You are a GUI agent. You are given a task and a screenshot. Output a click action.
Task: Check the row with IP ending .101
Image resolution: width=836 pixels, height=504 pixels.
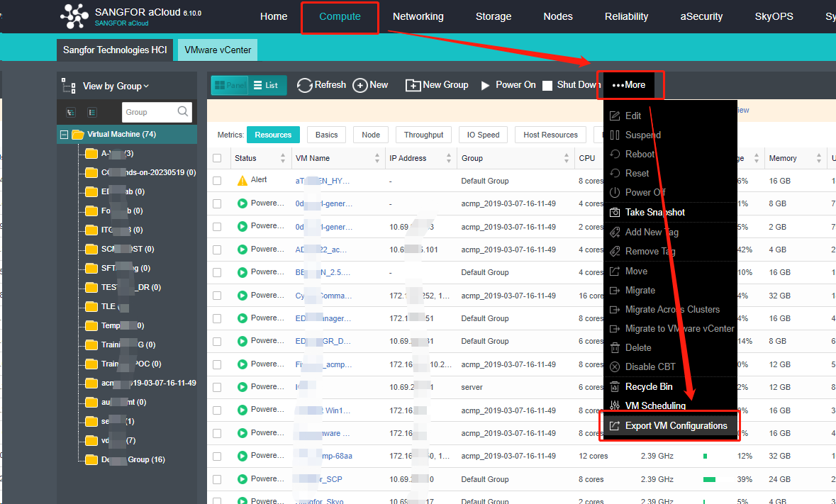coord(217,250)
